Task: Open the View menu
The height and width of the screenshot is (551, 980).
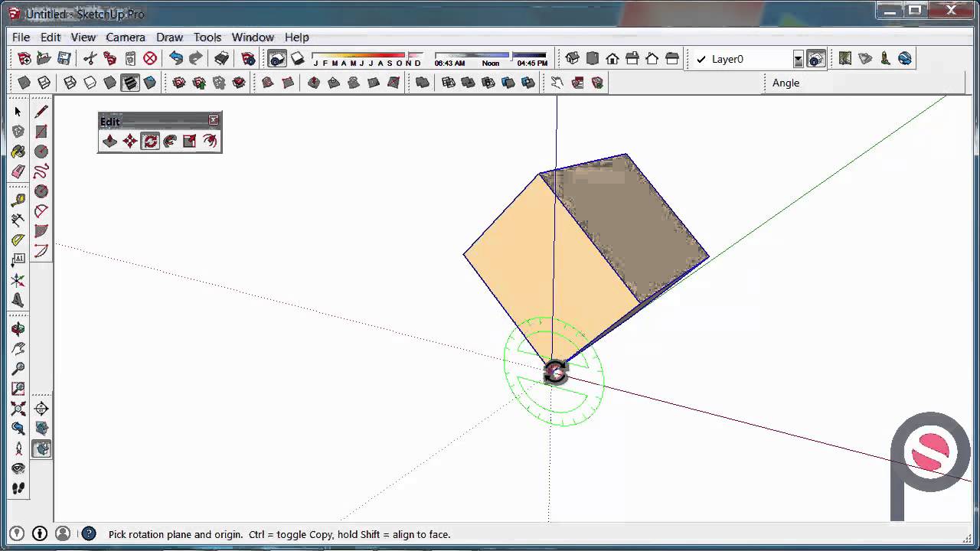Action: (83, 37)
